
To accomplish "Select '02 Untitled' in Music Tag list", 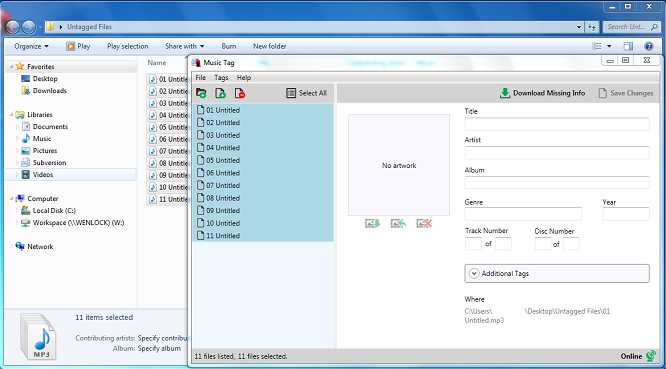I will click(x=263, y=123).
